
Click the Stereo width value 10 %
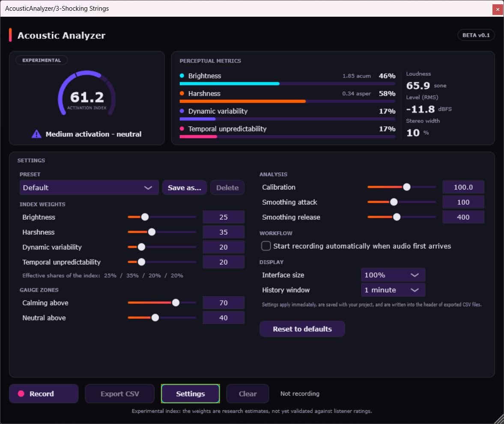pos(418,133)
